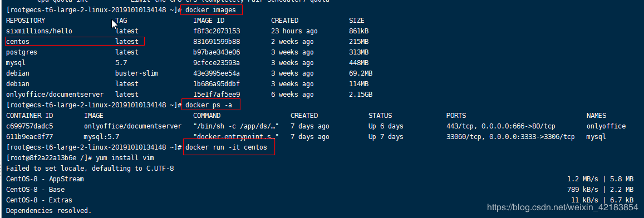Click the STATUS column header
This screenshot has height=218, width=644.
[x=380, y=116]
